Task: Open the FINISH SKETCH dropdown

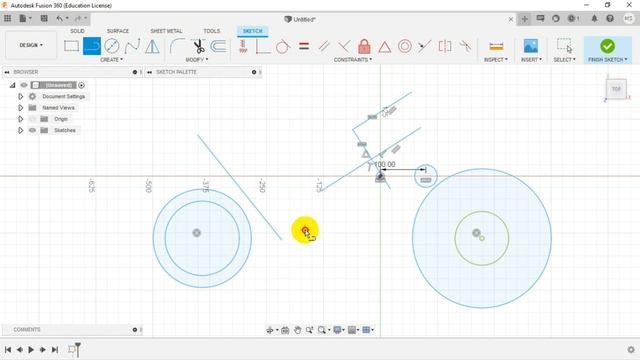Action: click(607, 60)
